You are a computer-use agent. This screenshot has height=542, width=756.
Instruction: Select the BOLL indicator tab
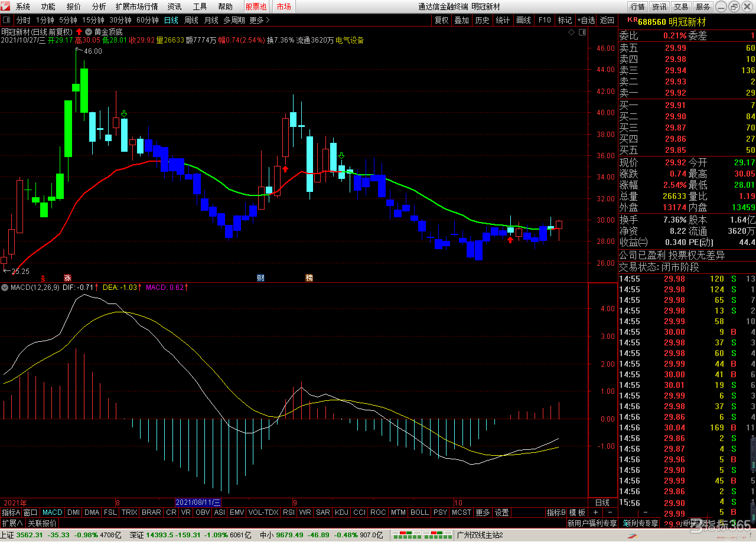click(x=419, y=512)
